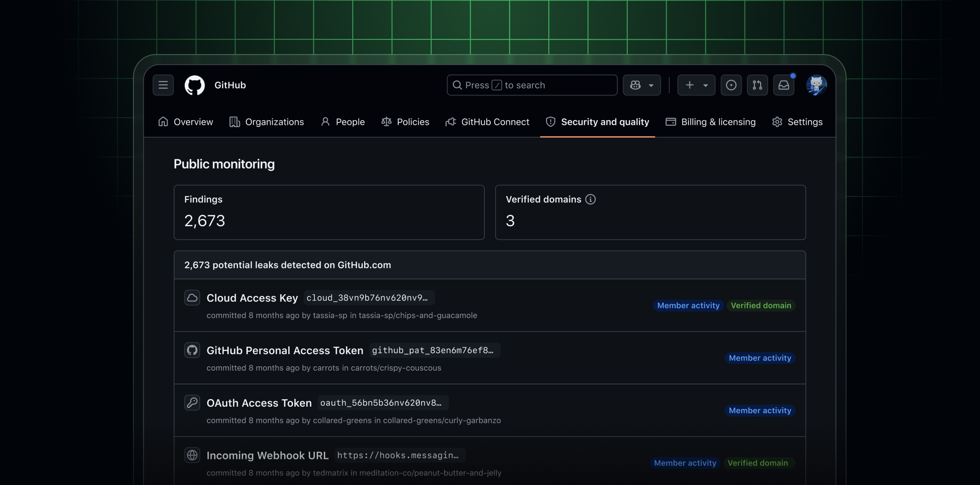Viewport: 980px width, 485px height.
Task: Open the notifications inbox icon
Action: coord(784,85)
